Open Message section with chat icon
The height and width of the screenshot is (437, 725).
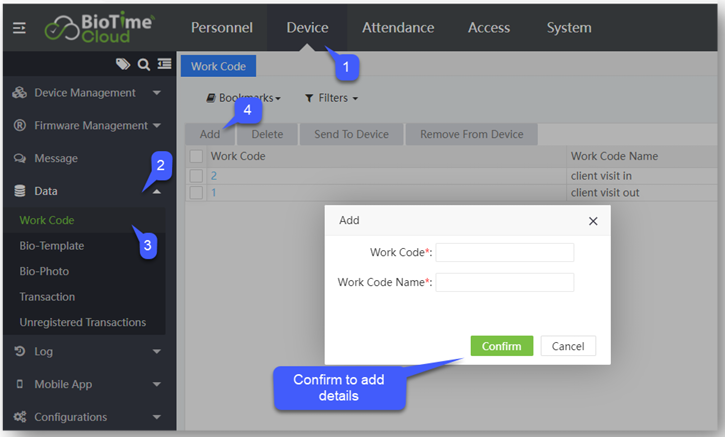point(55,158)
